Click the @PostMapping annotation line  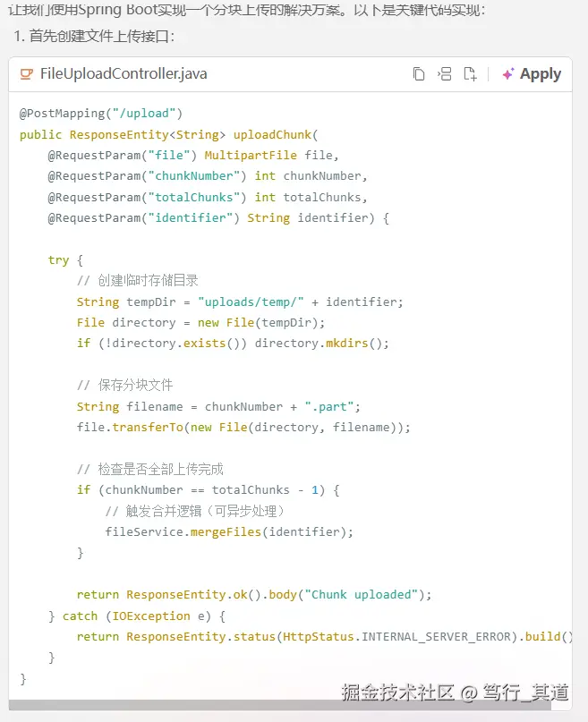(101, 114)
